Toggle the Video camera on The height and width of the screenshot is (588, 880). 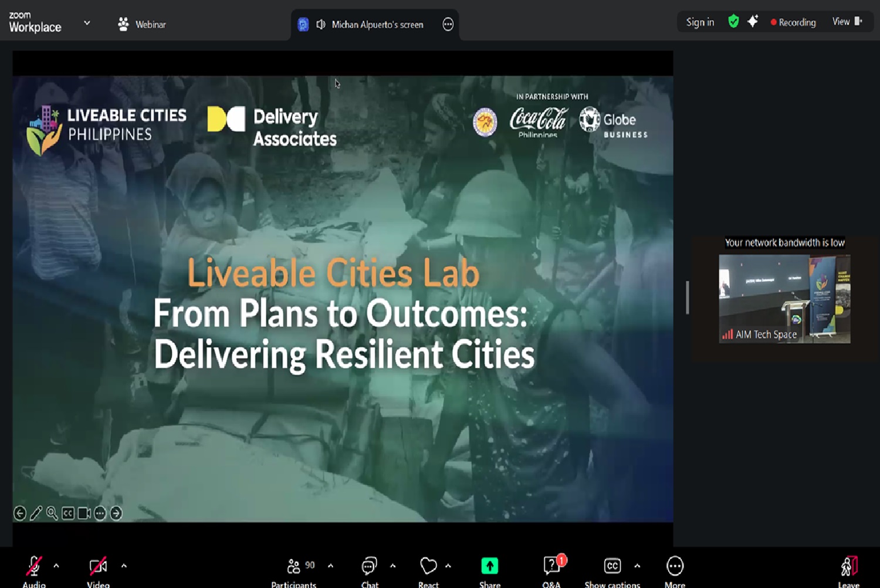tap(98, 566)
